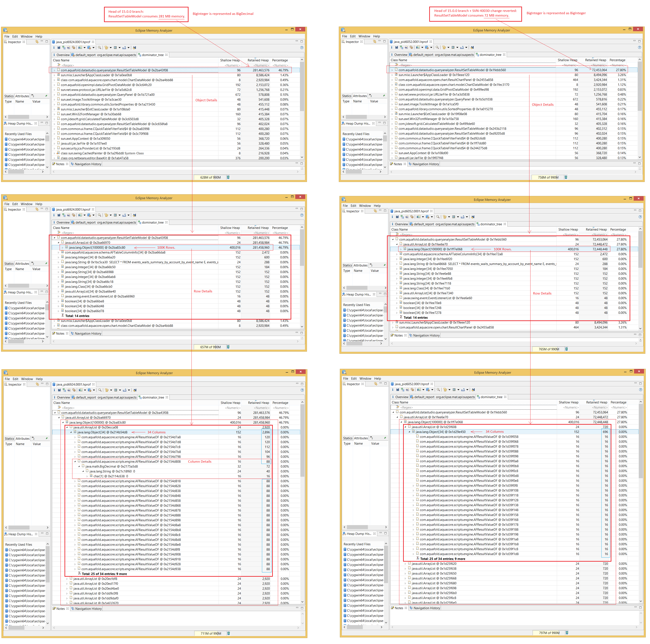The image size is (650, 644).
Task: Open thread overview gear icon in 628M window
Action: 73,47
